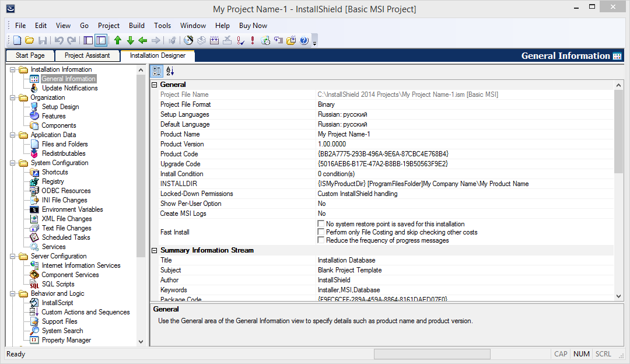This screenshot has height=364, width=630.
Task: Open the toolbar options dropdown arrow
Action: [314, 41]
